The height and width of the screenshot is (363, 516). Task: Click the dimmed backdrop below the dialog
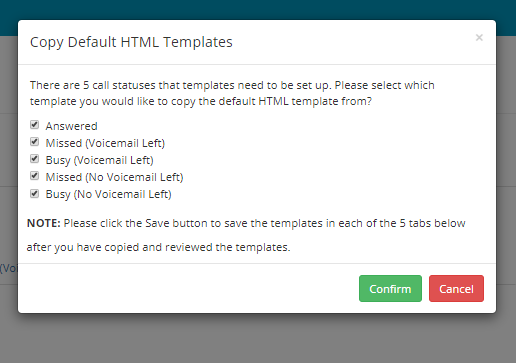click(x=258, y=338)
